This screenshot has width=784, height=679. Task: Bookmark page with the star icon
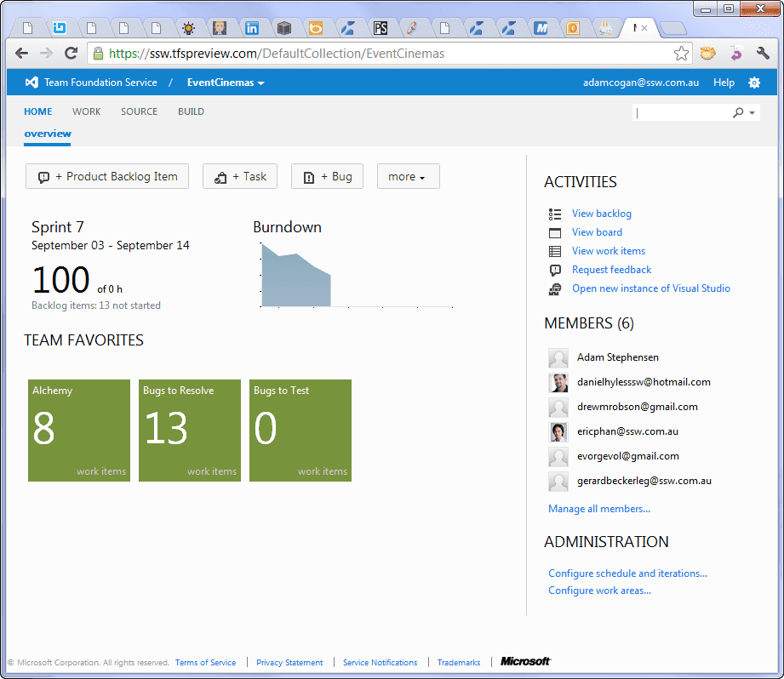click(681, 54)
